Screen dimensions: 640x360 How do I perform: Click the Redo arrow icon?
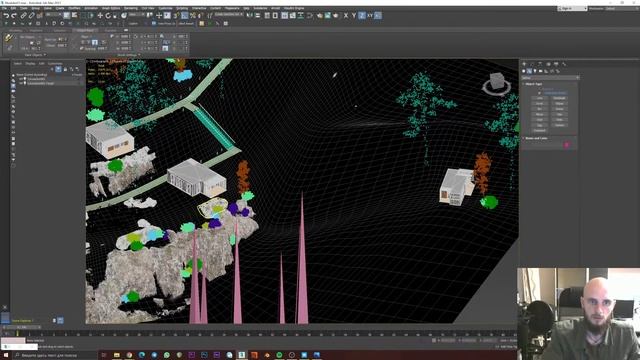pos(13,16)
